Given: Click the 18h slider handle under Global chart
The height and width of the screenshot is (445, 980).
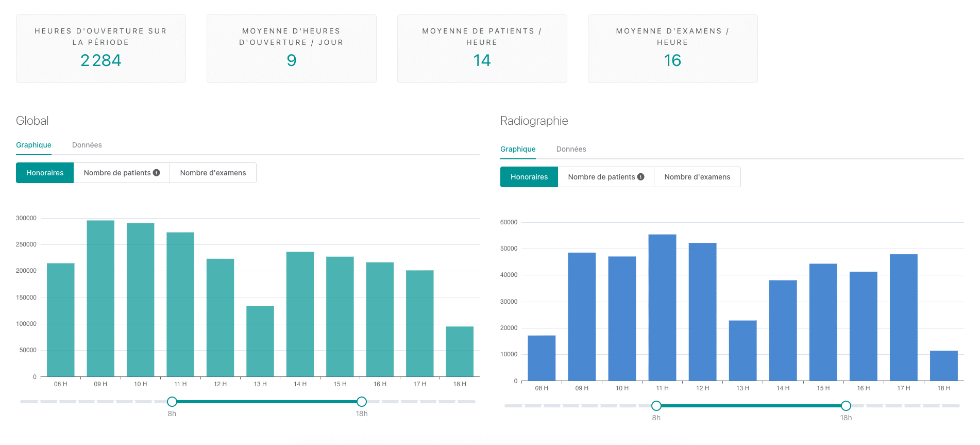Looking at the screenshot, I should pos(362,402).
